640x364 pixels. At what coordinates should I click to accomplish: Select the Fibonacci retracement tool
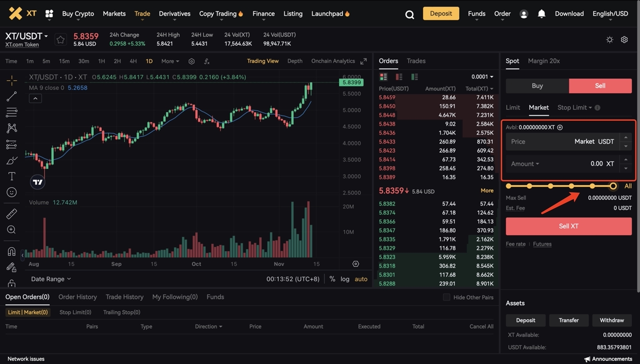coord(12,112)
